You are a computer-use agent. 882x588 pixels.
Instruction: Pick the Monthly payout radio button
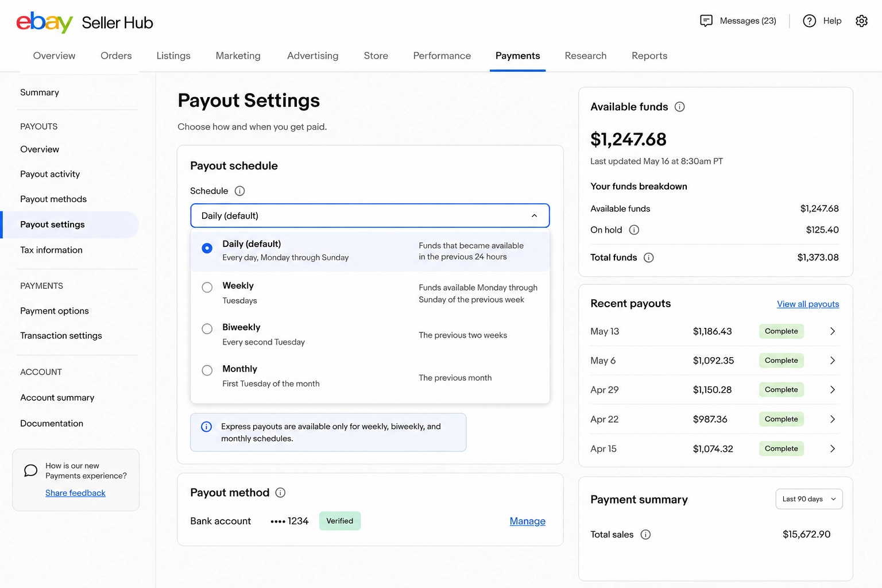[x=207, y=370]
